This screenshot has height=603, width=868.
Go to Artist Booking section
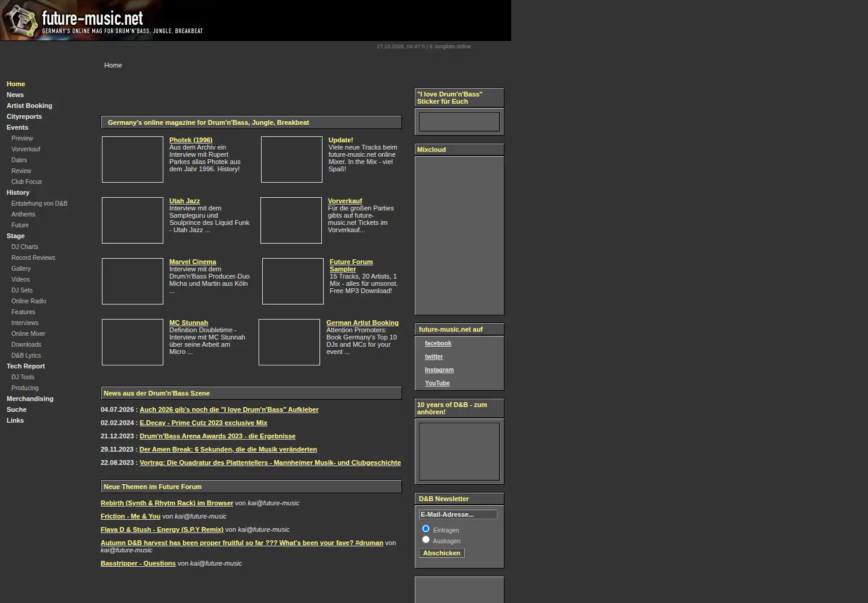[x=29, y=106]
